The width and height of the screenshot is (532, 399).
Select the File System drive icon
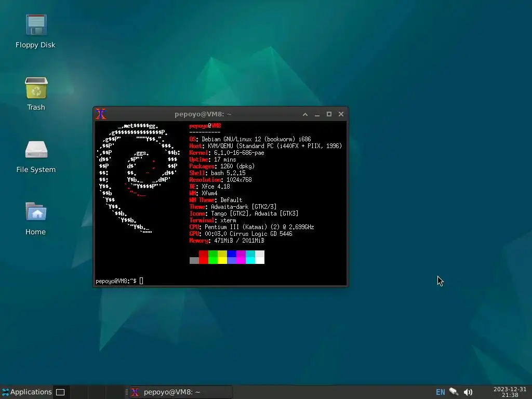click(x=36, y=156)
